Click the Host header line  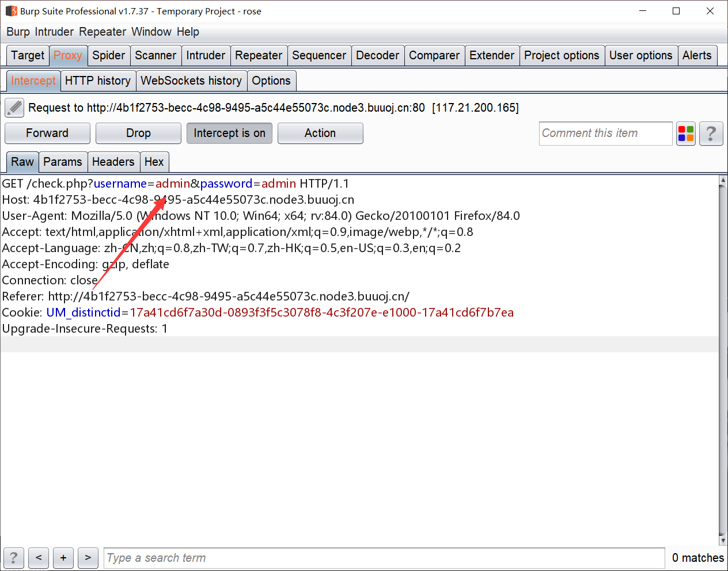(178, 200)
